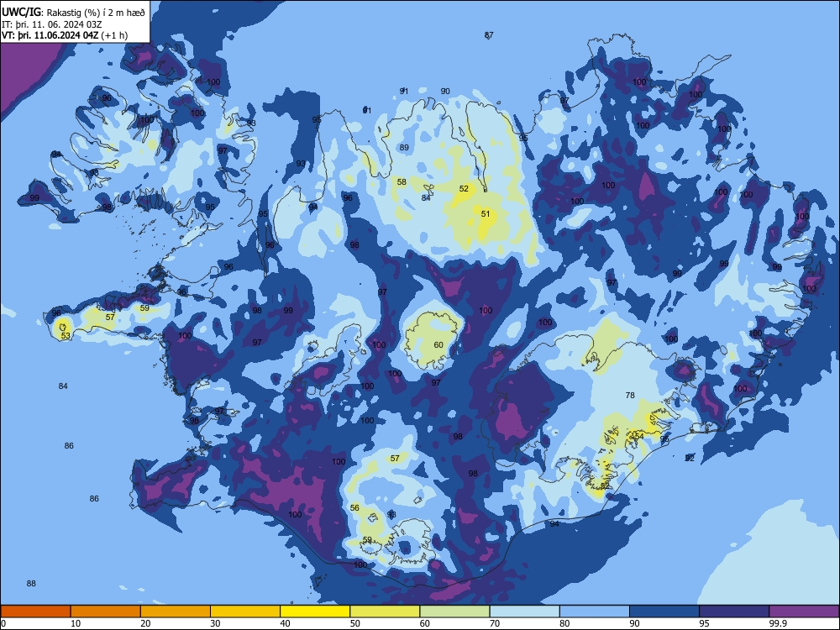Click the valid time line 'VT: þri. 11.06.2024 04Z (+1 h)'

click(x=65, y=35)
